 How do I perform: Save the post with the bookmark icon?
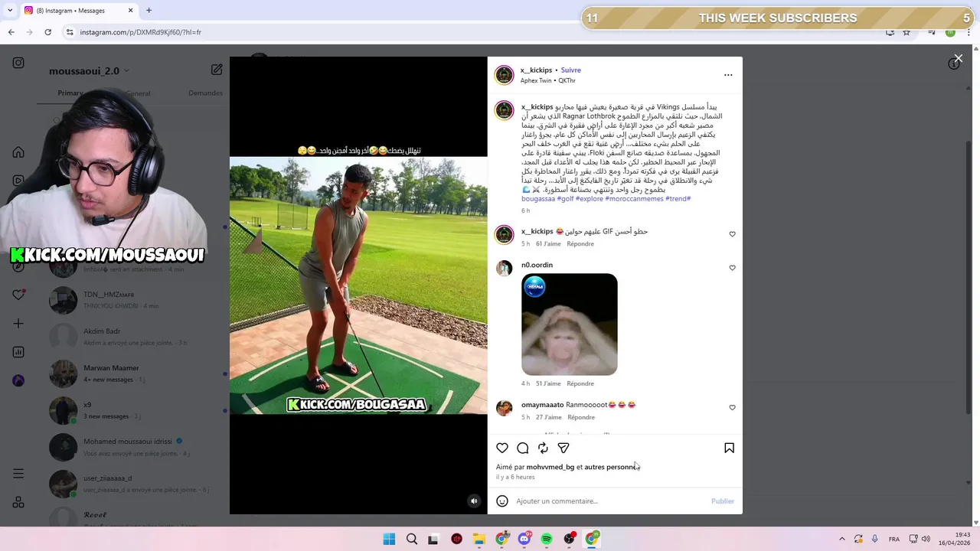(x=729, y=448)
